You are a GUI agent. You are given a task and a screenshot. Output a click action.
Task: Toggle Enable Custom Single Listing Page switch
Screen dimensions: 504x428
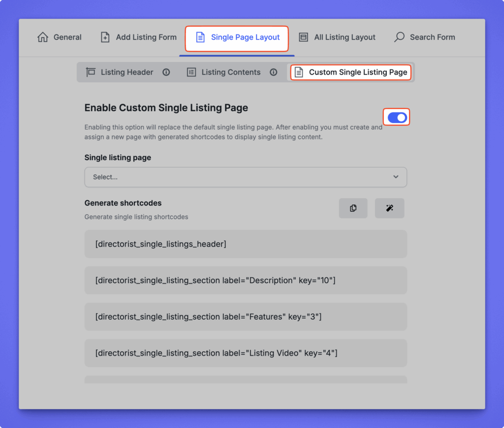point(397,118)
